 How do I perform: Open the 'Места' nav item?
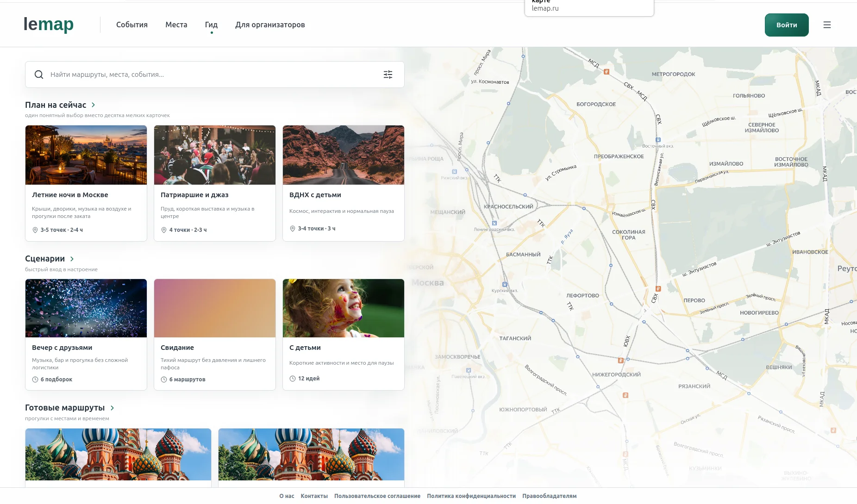tap(176, 25)
